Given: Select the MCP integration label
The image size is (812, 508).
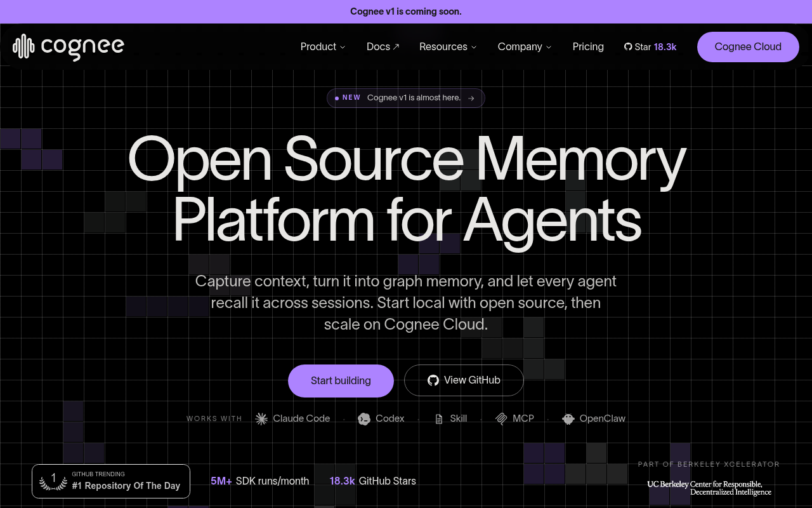Looking at the screenshot, I should [x=523, y=418].
